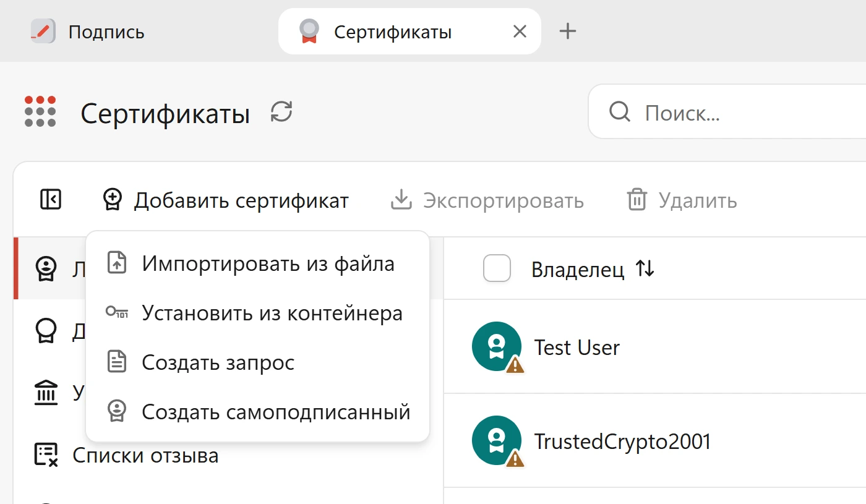This screenshot has width=866, height=504.
Task: Click the apps grid launcher icon
Action: [40, 111]
